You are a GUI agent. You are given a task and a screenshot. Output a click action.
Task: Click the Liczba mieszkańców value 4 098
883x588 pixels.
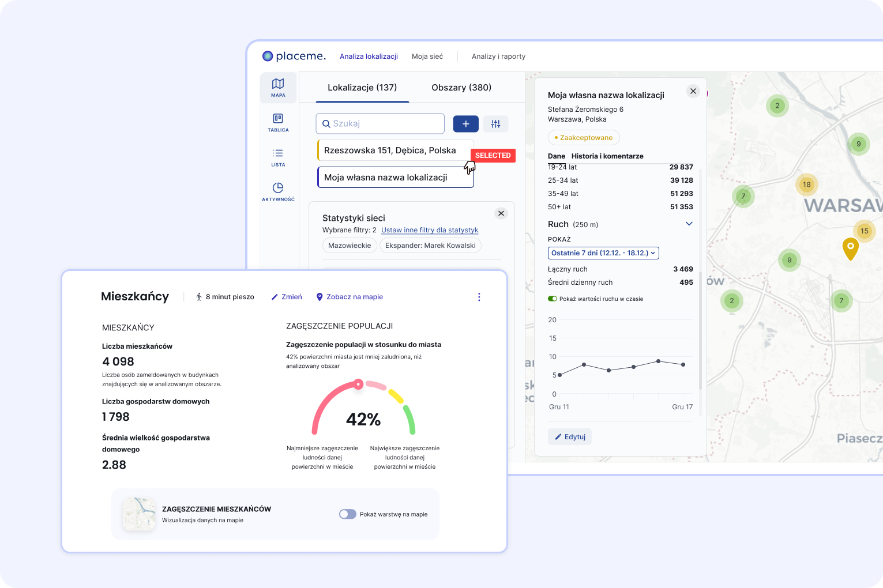tap(118, 361)
